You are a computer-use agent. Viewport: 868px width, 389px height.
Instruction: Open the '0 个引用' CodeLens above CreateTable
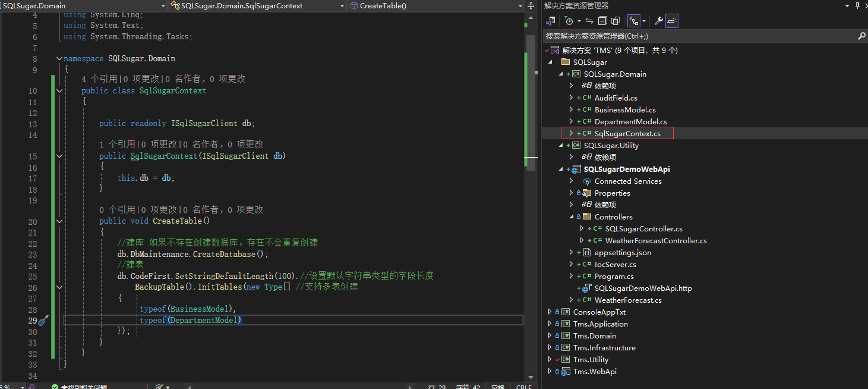click(117, 210)
